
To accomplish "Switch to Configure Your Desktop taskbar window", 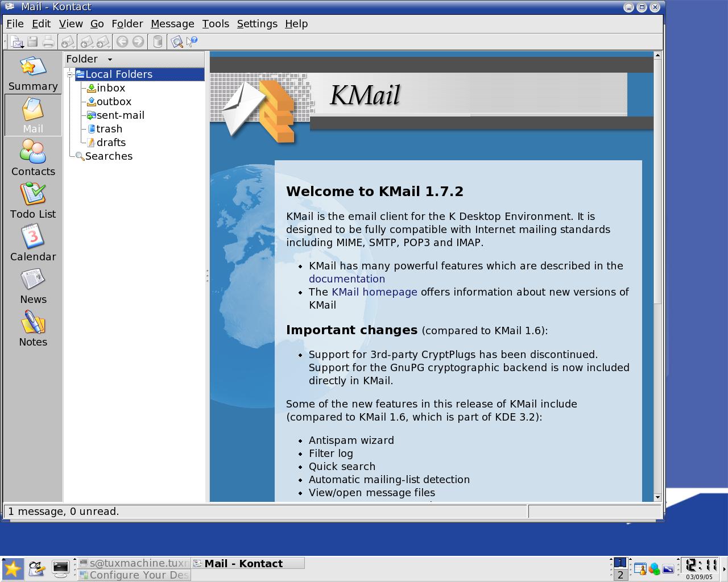I will tap(134, 575).
